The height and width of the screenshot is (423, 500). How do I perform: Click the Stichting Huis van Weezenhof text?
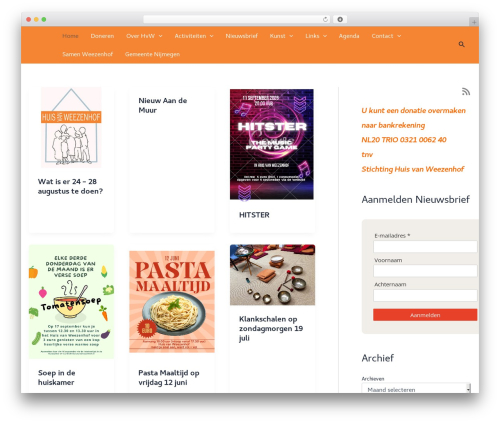413,169
